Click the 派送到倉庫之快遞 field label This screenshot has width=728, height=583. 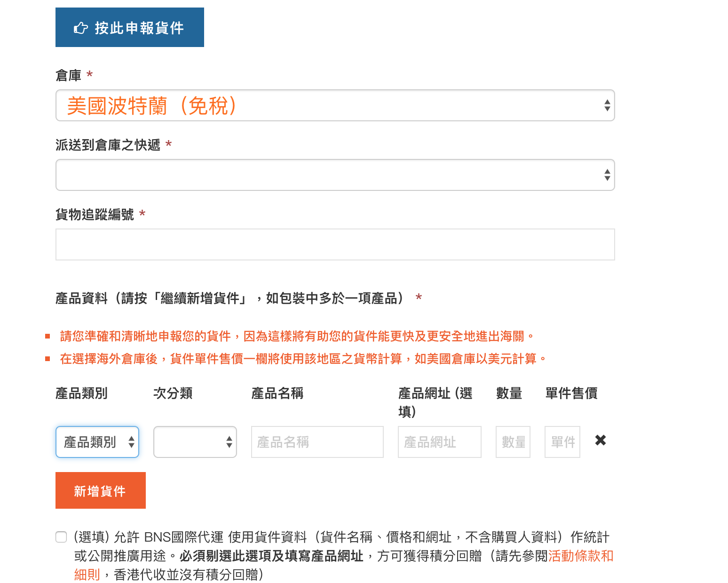(108, 145)
